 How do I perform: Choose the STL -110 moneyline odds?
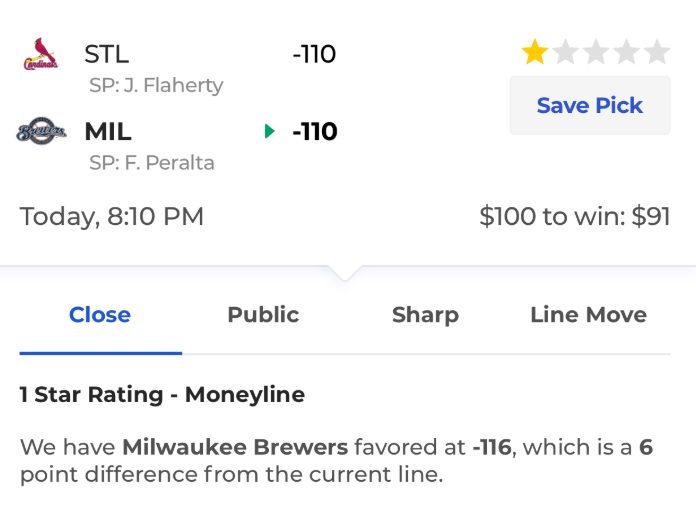click(x=314, y=54)
